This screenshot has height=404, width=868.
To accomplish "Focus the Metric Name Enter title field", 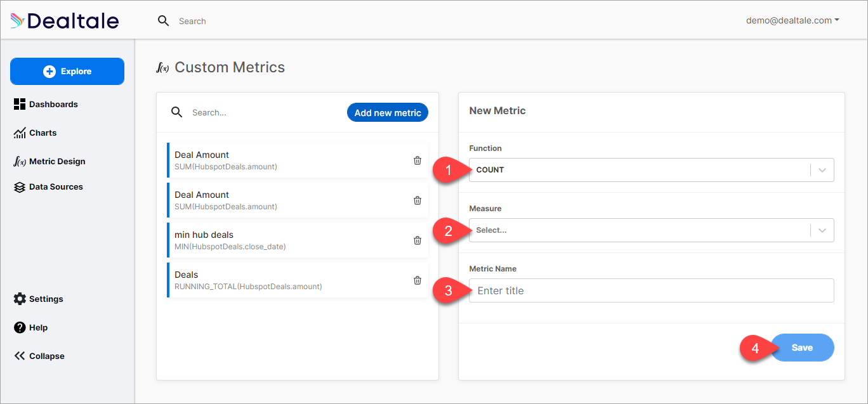I will tap(652, 290).
